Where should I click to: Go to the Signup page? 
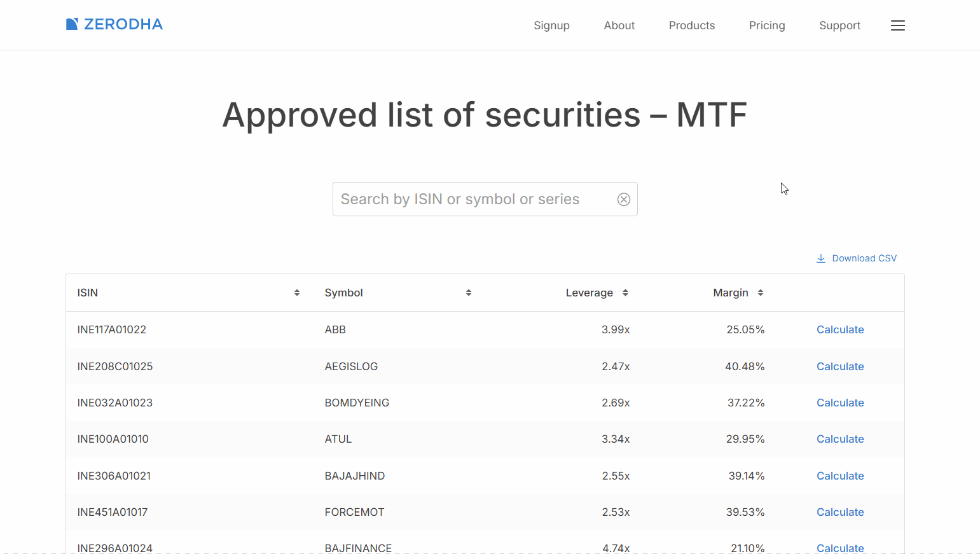point(551,25)
